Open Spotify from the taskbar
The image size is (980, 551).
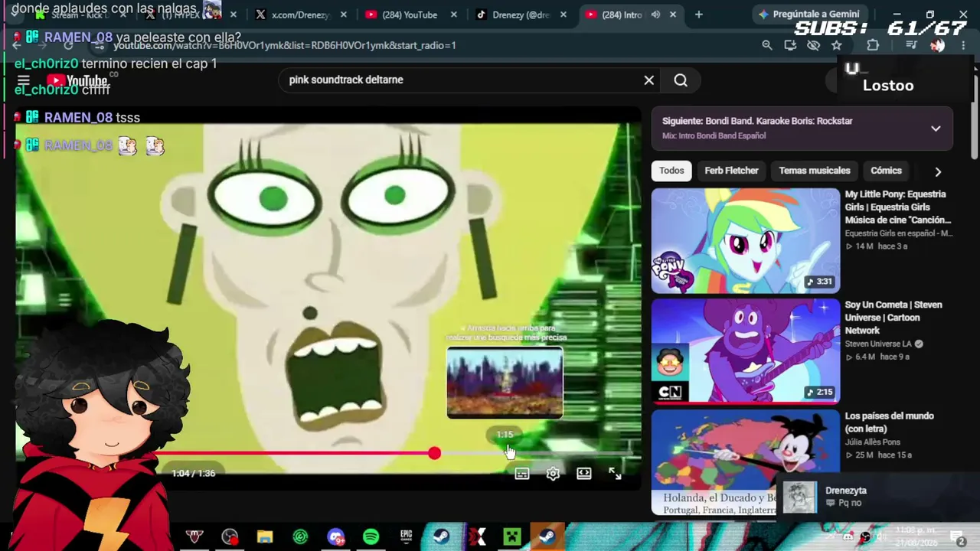371,536
